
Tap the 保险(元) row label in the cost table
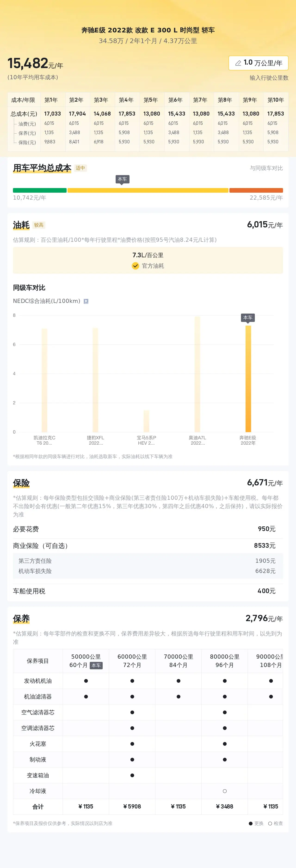27,142
